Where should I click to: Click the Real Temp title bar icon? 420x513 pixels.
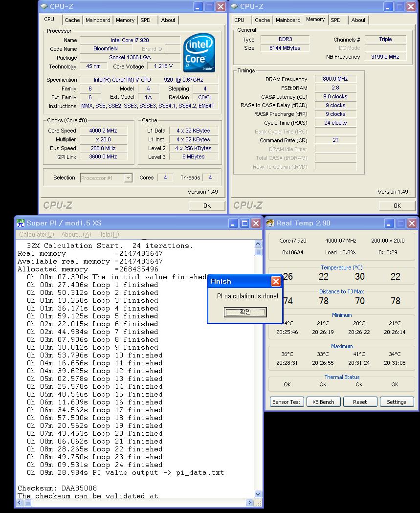[x=270, y=223]
